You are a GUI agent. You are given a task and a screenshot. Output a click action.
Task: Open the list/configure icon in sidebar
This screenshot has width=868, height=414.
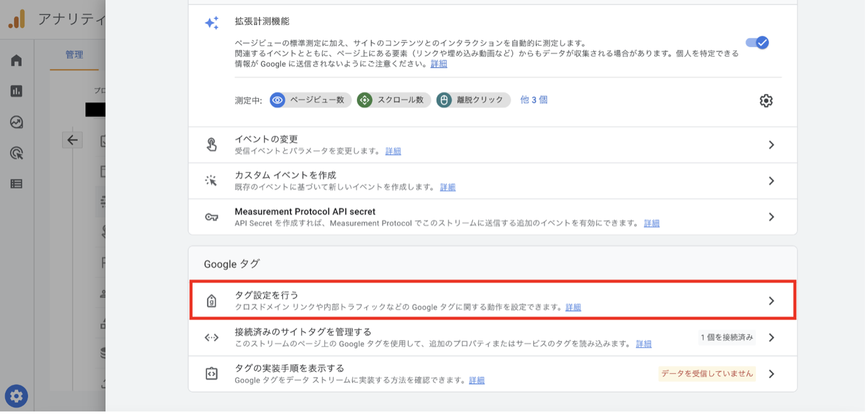coord(16,183)
